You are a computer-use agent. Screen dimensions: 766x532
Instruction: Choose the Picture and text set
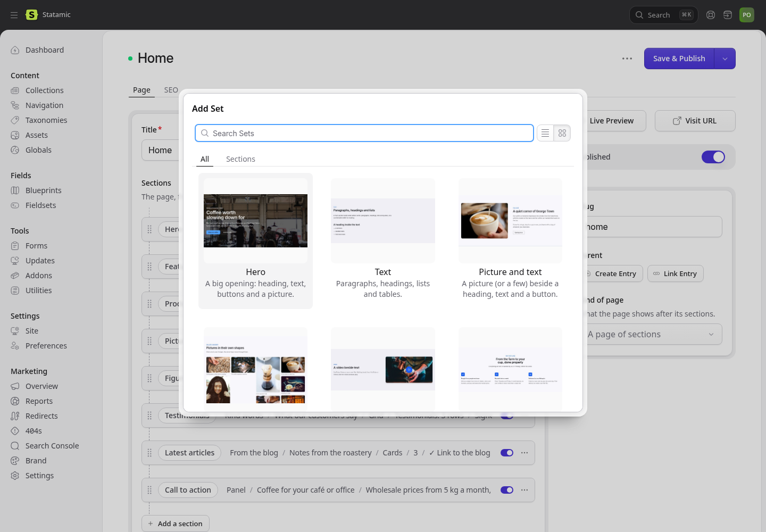point(510,240)
